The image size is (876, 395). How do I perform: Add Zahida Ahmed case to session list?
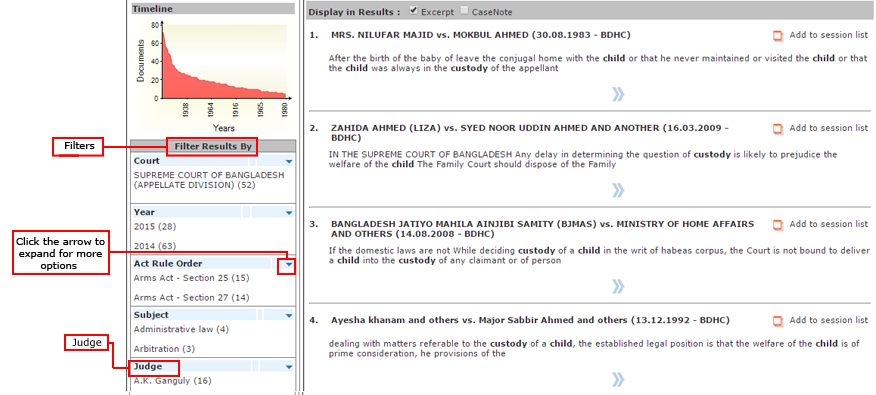pyautogui.click(x=820, y=129)
